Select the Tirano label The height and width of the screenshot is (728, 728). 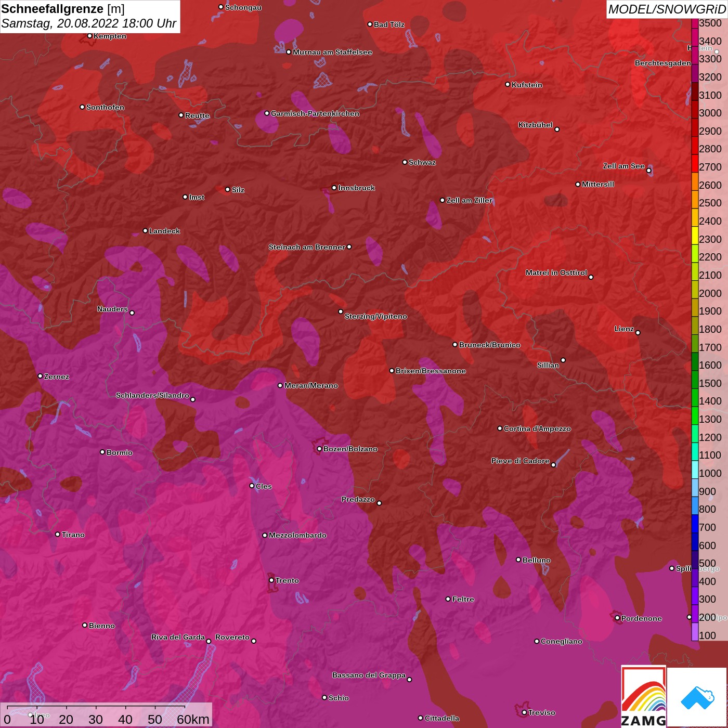coord(73,535)
